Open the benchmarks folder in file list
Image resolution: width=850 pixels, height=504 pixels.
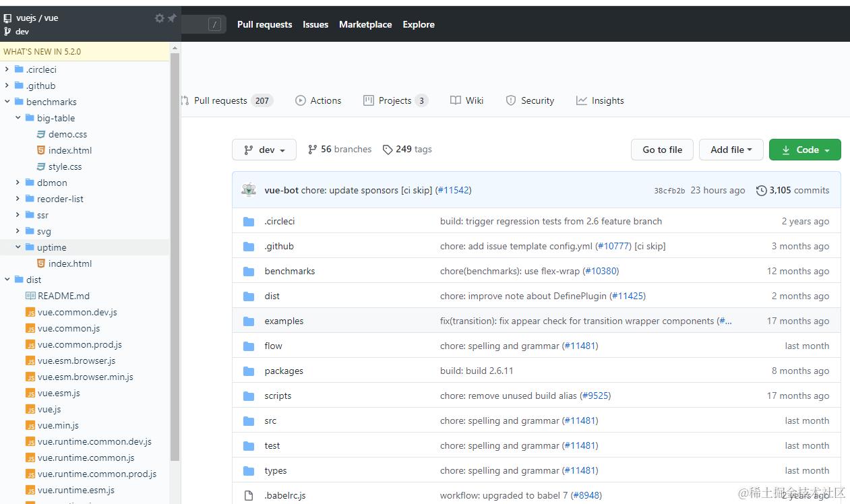click(290, 271)
